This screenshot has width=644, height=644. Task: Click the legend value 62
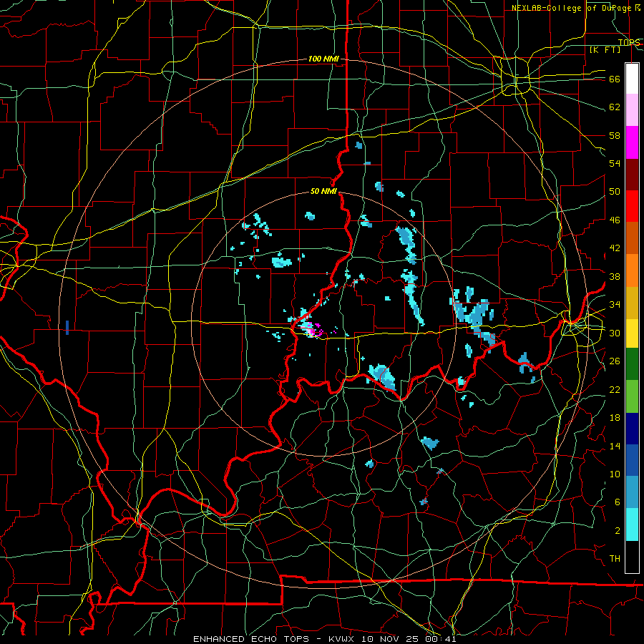pyautogui.click(x=615, y=107)
